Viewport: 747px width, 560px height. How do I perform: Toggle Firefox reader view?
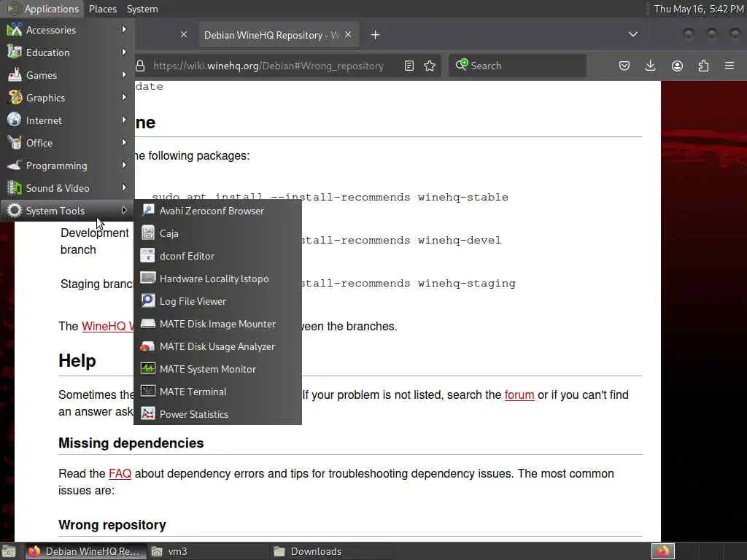409,66
